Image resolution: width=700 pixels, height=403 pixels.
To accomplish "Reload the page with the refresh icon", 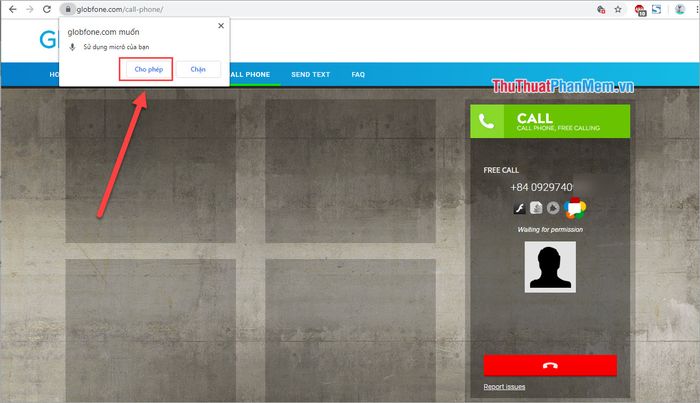I will (x=47, y=9).
